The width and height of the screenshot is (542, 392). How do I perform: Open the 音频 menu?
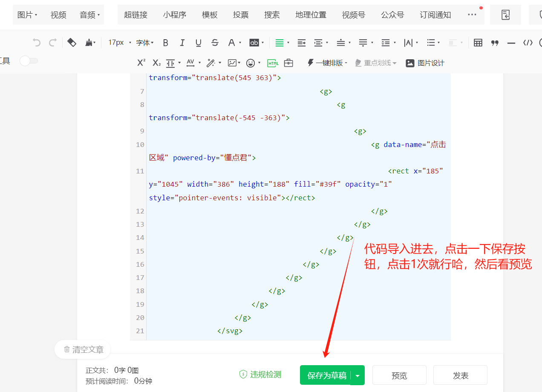(89, 15)
